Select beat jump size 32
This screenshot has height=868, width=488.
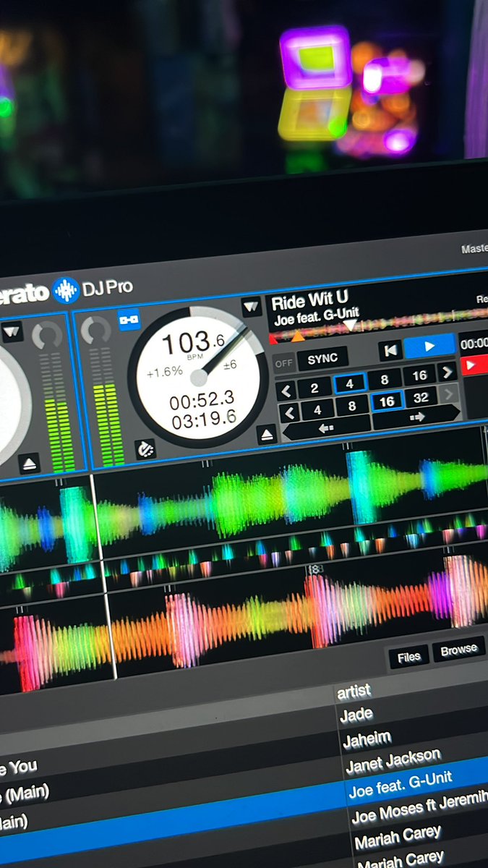(x=421, y=398)
